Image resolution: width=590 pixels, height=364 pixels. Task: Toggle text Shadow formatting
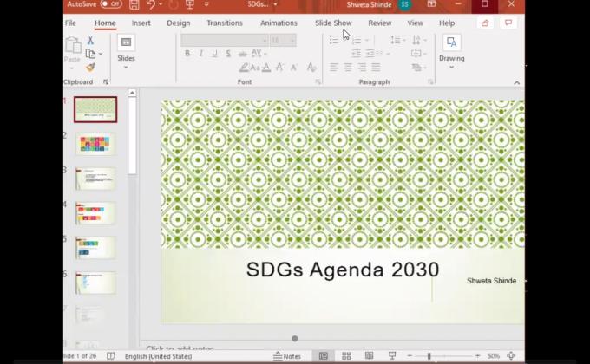click(228, 54)
